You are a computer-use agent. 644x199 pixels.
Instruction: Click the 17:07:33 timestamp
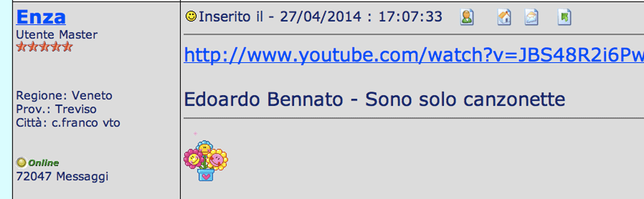tap(410, 17)
